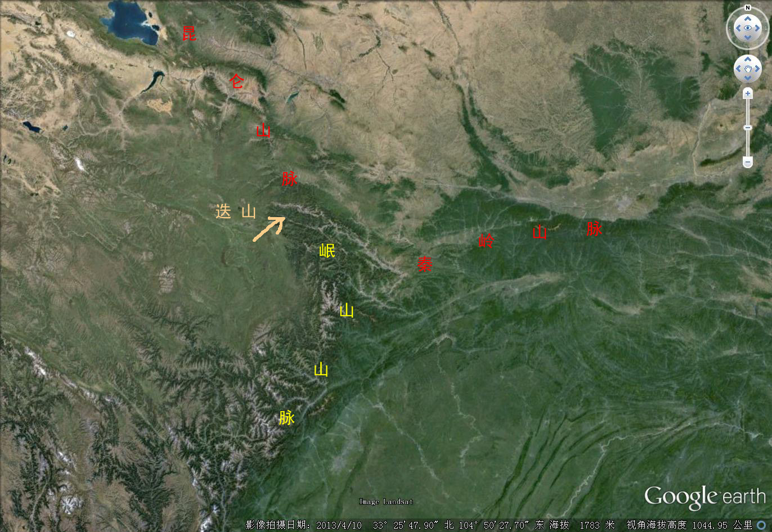The height and width of the screenshot is (532, 772).
Task: Click eye altitude 视角海拔高度 1044.95 公里
Action: point(689,525)
